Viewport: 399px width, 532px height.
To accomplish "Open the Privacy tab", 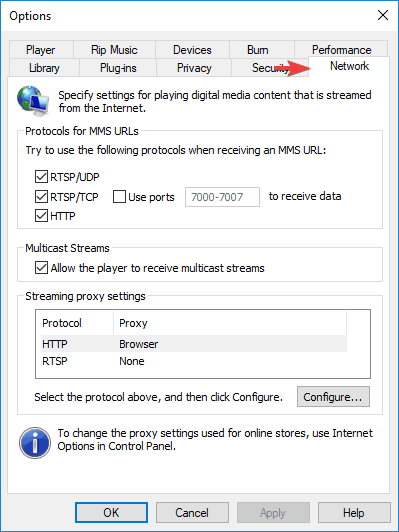I will tap(194, 68).
